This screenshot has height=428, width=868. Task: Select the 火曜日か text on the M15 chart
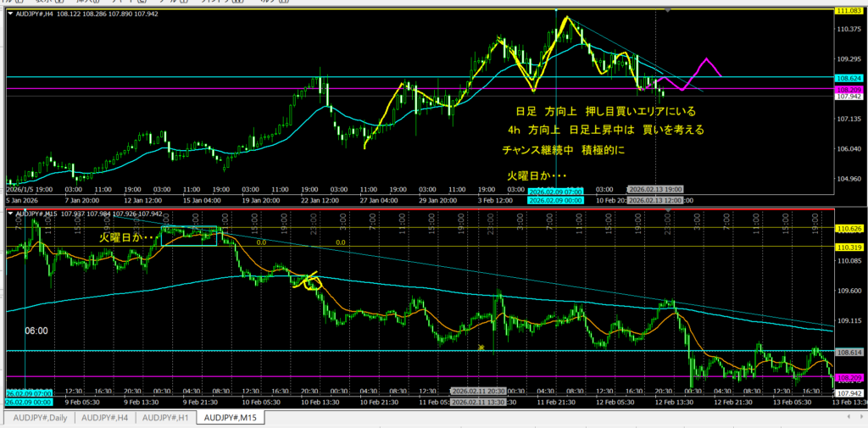click(127, 238)
